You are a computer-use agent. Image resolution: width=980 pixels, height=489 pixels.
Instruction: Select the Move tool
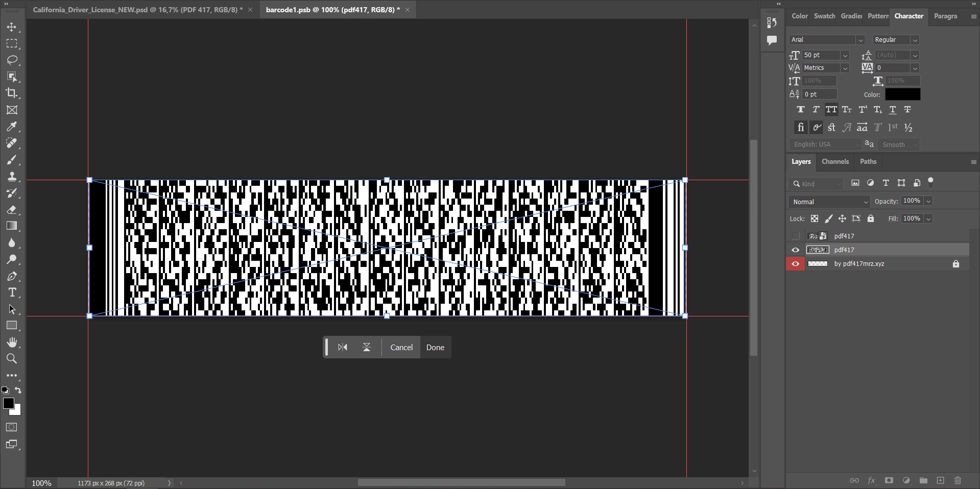[x=12, y=28]
